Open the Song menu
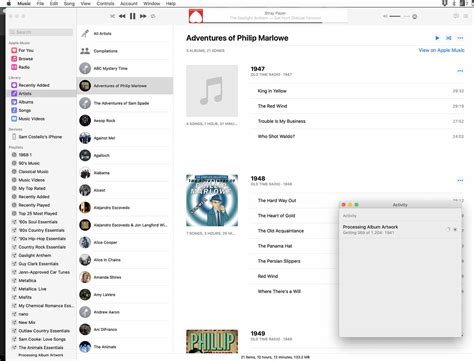 pyautogui.click(x=69, y=3)
